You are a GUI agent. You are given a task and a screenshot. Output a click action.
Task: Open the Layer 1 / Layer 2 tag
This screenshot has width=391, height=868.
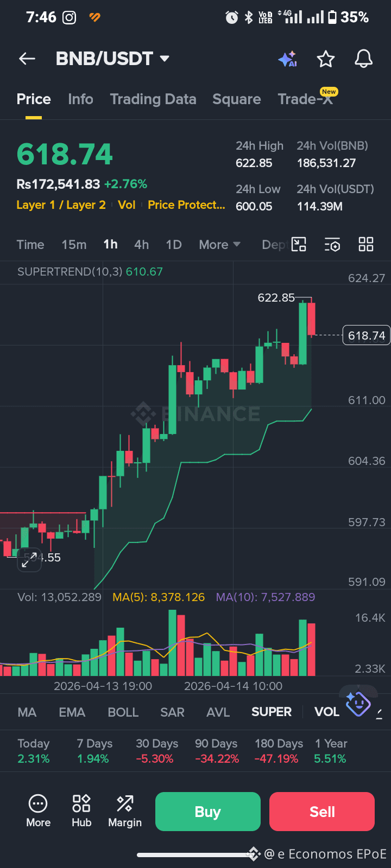point(61,205)
